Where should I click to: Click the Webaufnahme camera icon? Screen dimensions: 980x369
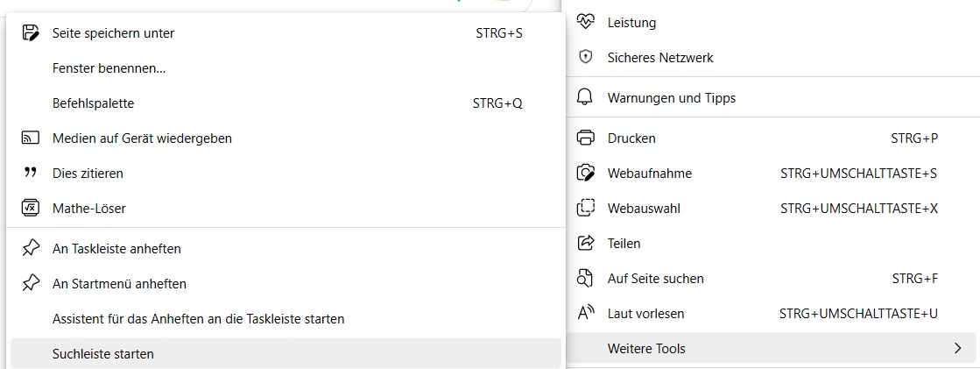coord(586,174)
